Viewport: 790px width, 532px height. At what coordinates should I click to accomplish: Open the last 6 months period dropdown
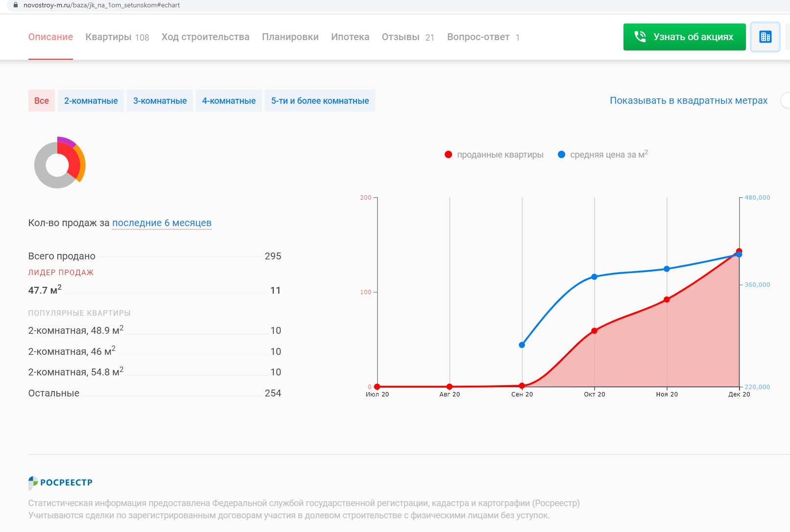tap(162, 223)
